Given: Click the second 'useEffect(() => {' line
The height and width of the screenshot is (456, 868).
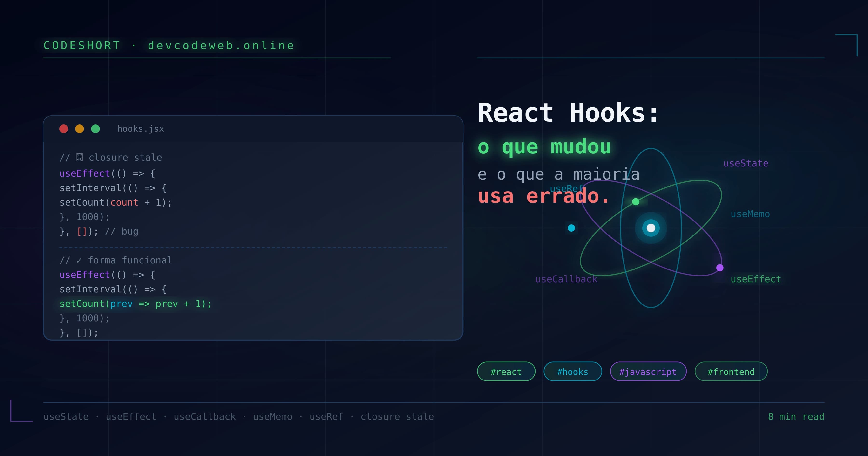Looking at the screenshot, I should (x=108, y=275).
